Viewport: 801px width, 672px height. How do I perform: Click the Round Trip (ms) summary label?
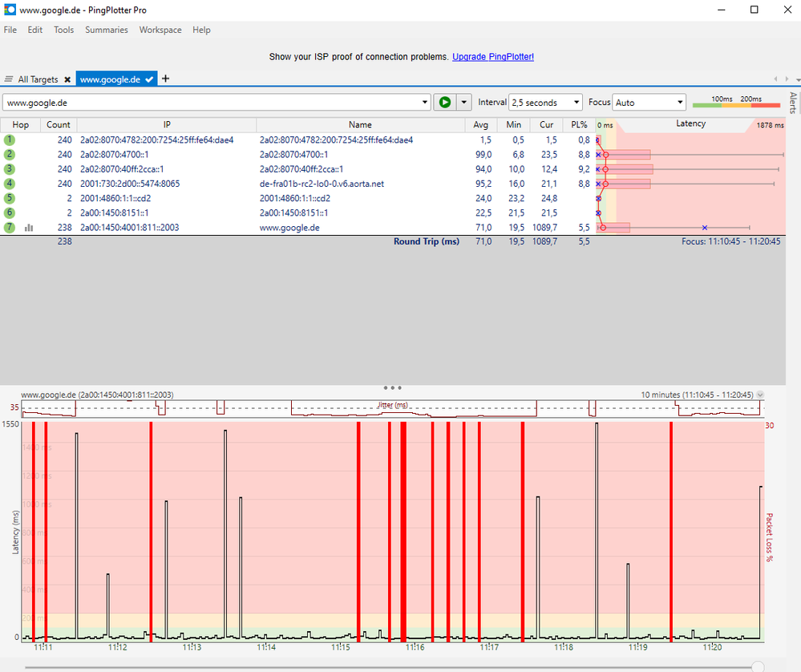click(x=426, y=241)
